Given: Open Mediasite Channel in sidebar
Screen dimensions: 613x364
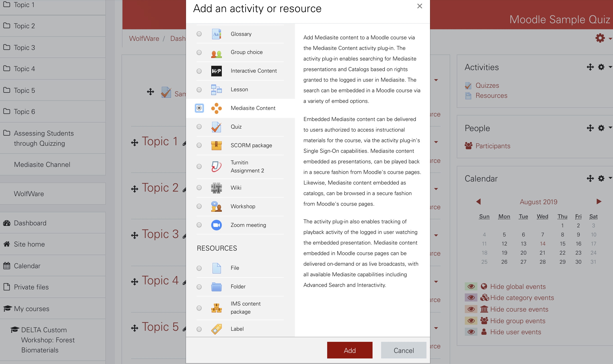Looking at the screenshot, I should (x=53, y=165).
